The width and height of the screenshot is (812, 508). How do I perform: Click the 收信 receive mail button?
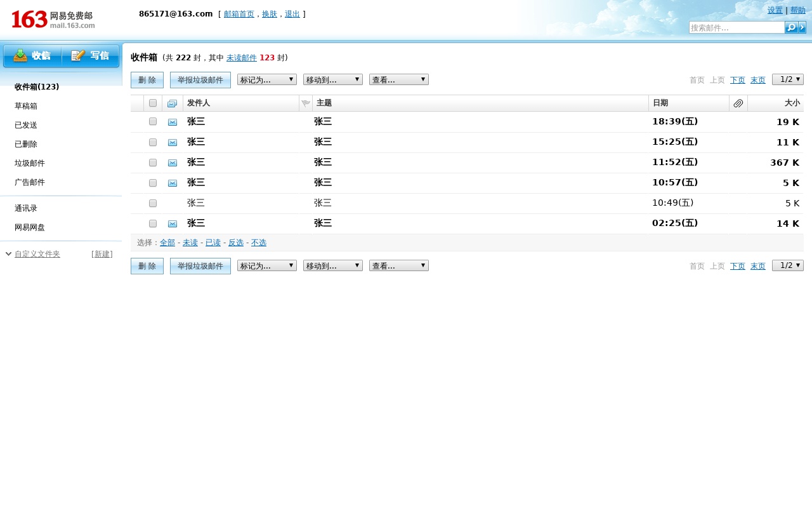click(32, 56)
